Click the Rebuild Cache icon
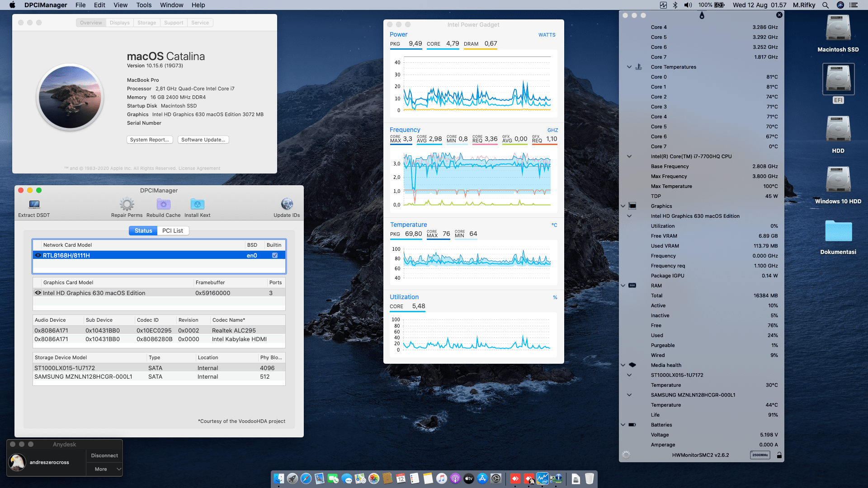Screen dimensions: 868x488 [x=163, y=204]
